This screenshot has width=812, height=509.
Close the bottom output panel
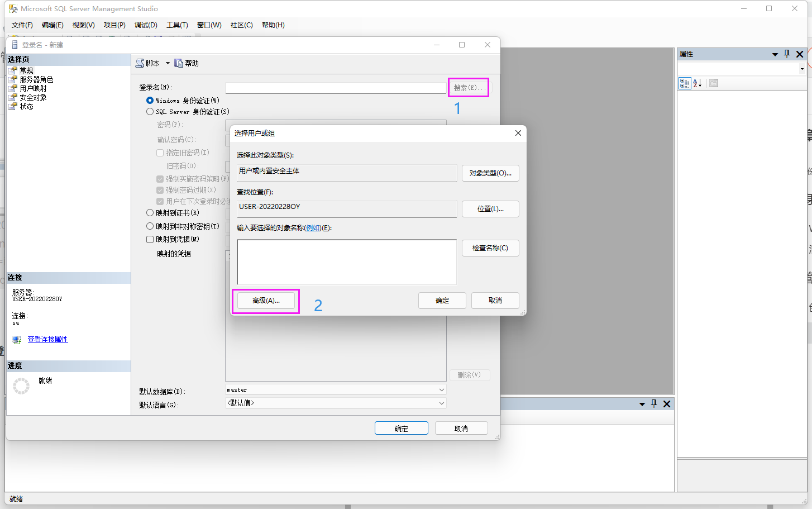pyautogui.click(x=667, y=404)
